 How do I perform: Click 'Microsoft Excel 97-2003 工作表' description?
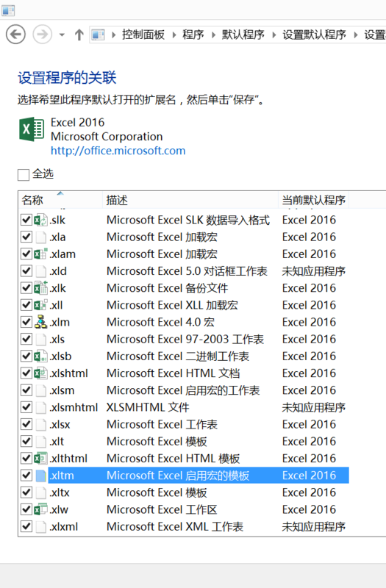tap(185, 340)
